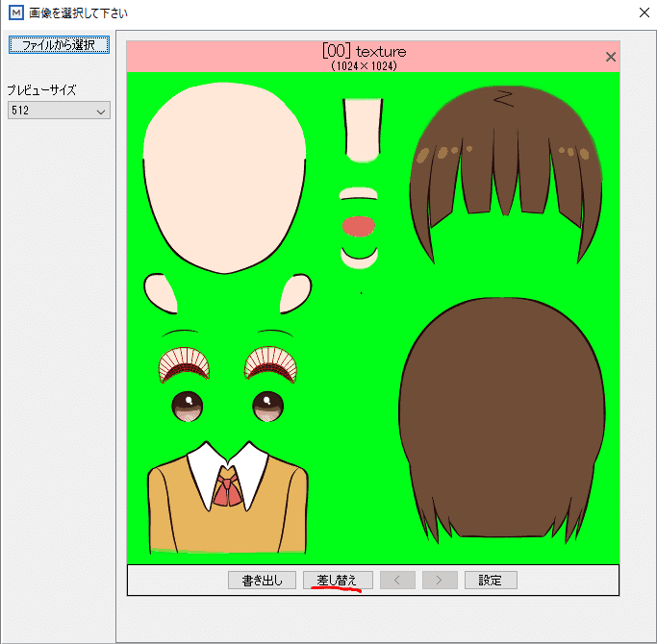Click the neck texture piece
This screenshot has height=644, width=657.
pyautogui.click(x=362, y=130)
